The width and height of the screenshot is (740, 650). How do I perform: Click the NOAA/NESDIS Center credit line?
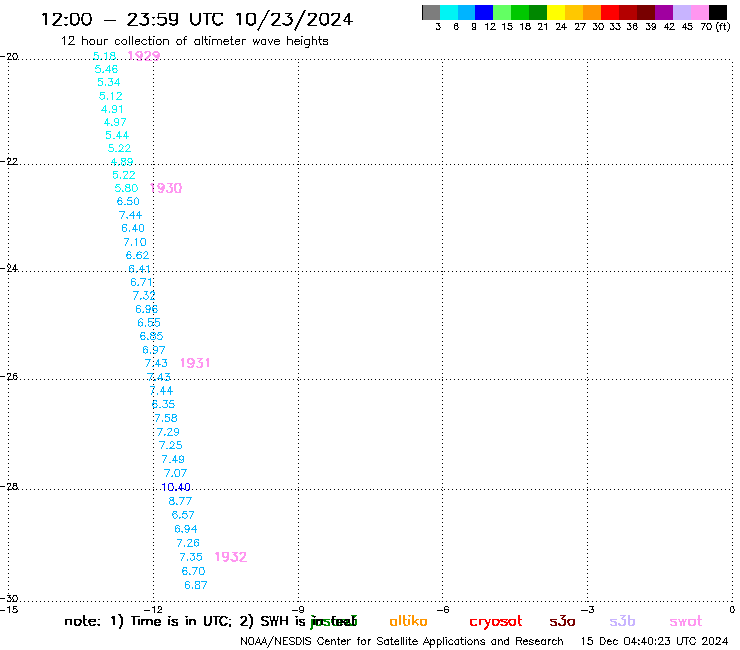pyautogui.click(x=402, y=641)
